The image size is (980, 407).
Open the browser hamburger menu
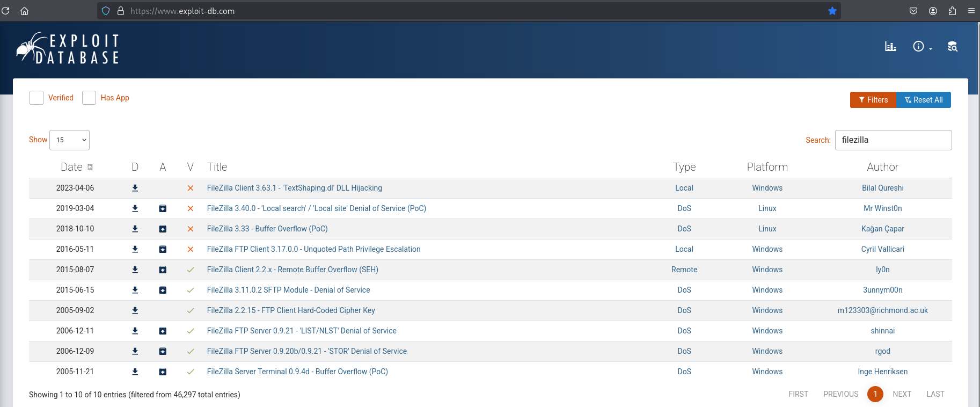pyautogui.click(x=971, y=11)
